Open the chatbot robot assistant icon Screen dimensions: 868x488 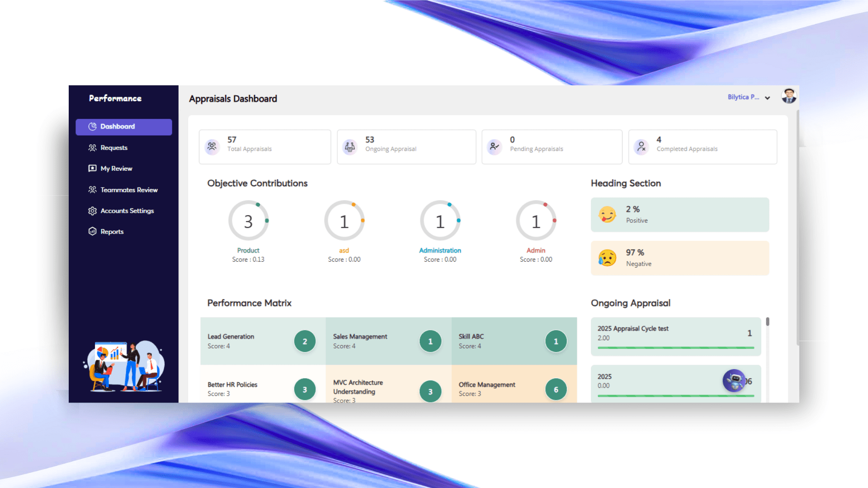tap(734, 381)
